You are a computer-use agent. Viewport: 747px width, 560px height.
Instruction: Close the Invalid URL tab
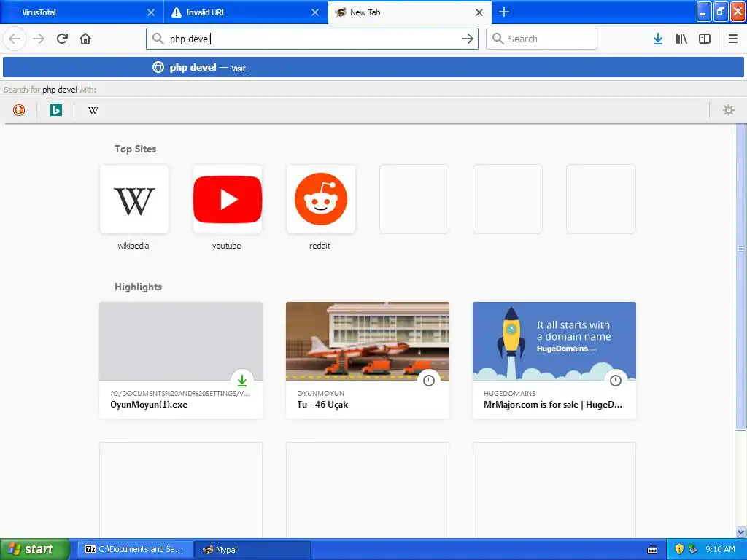pos(315,12)
